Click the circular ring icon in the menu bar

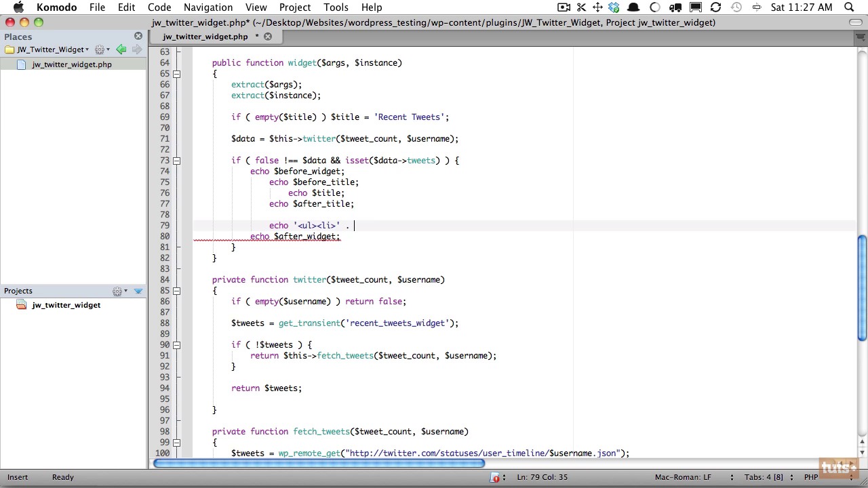(x=655, y=7)
